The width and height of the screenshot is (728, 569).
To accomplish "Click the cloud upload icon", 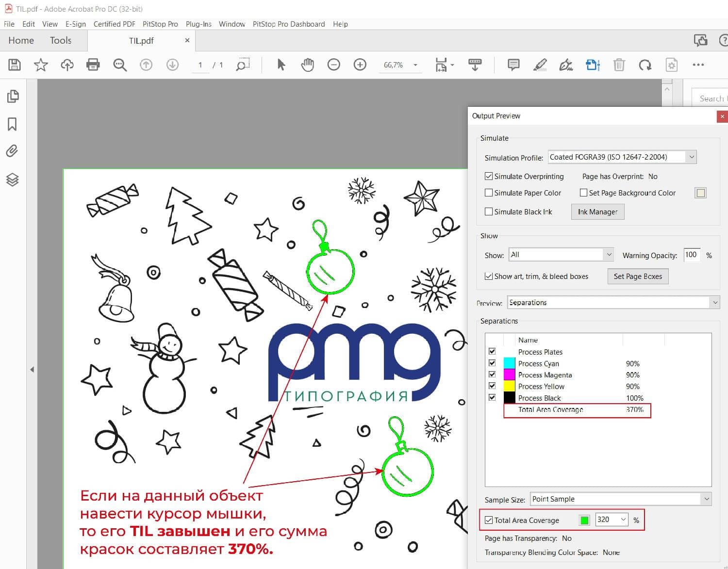I will click(x=67, y=65).
